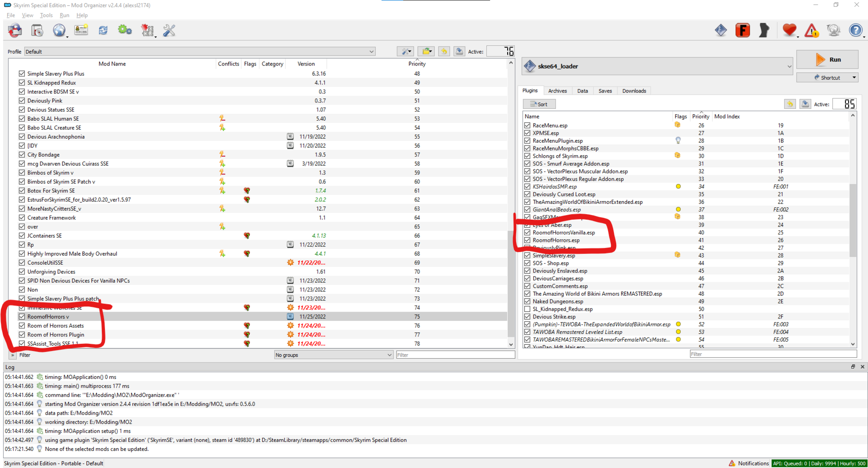This screenshot has height=468, width=868.
Task: Click the heart flag icon for JContainers SE
Action: click(x=247, y=235)
